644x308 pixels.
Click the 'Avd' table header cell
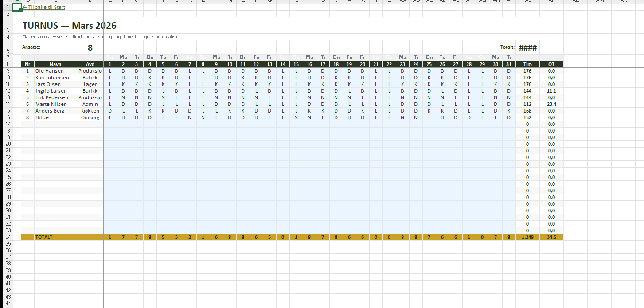pyautogui.click(x=90, y=64)
